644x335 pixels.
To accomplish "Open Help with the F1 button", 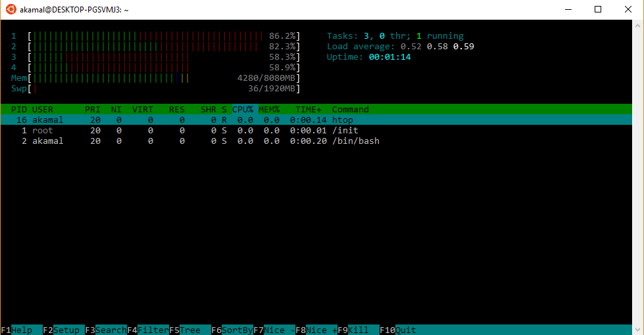I will (21, 330).
